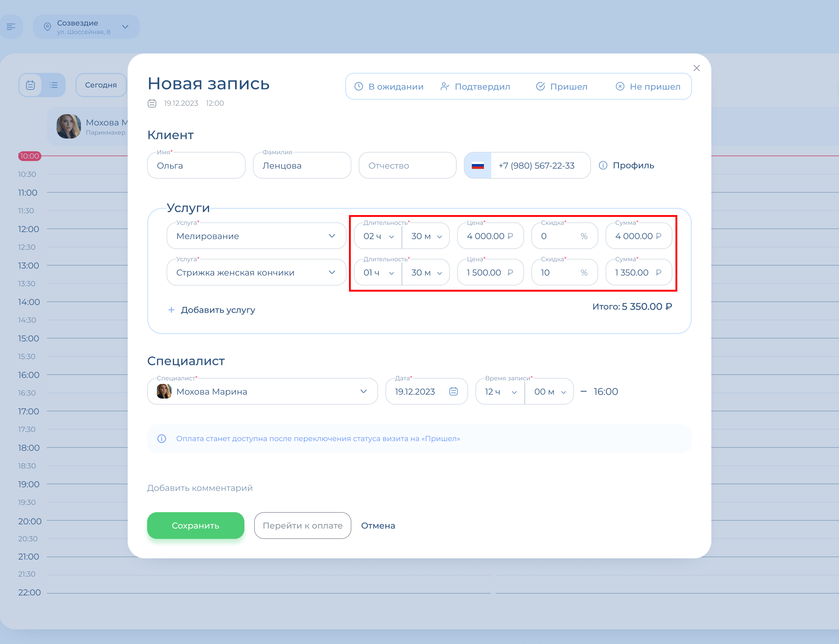Set status to Подтвердил
The image size is (839, 644).
pos(475,86)
